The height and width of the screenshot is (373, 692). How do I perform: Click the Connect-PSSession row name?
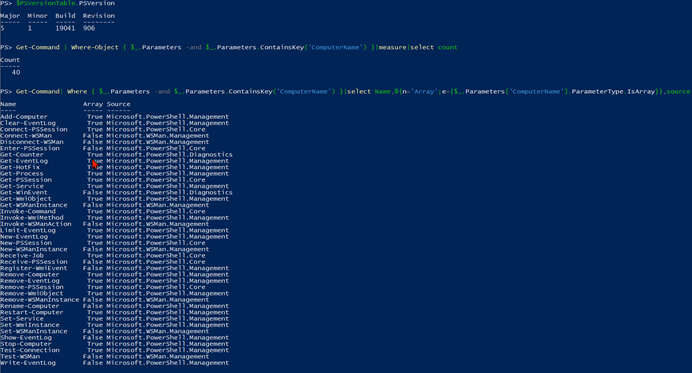pos(34,129)
